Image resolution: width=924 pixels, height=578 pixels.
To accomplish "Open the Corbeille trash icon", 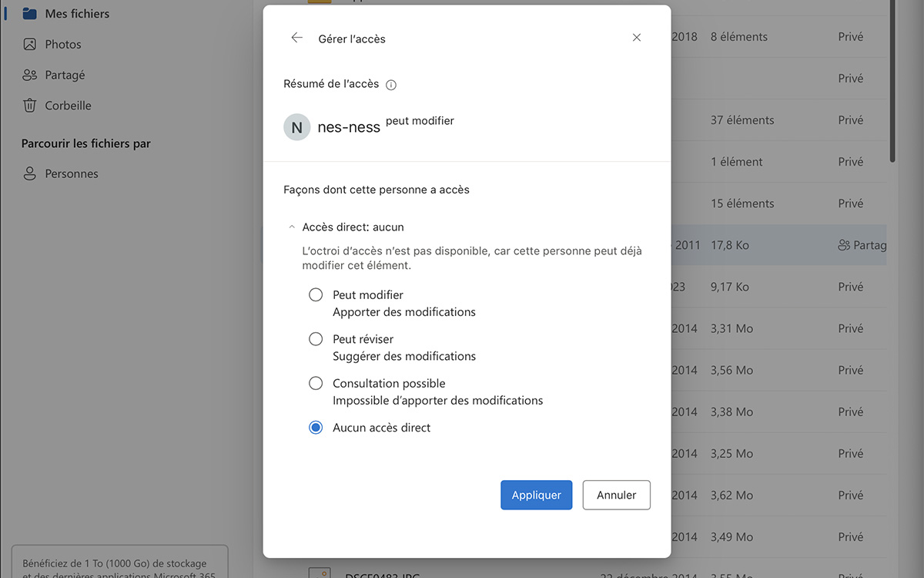I will [x=29, y=106].
